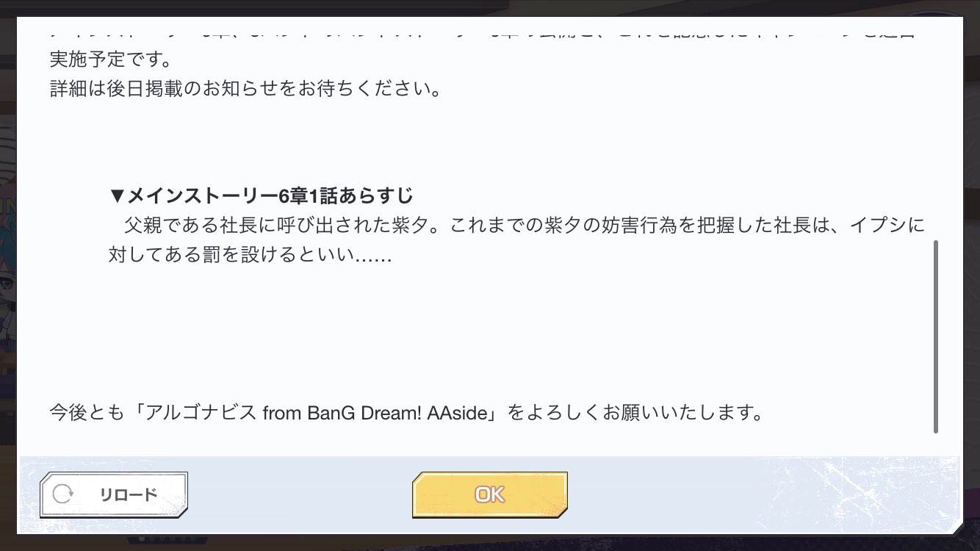The height and width of the screenshot is (551, 980).
Task: Click the 実施予定です text line
Action: 111,59
